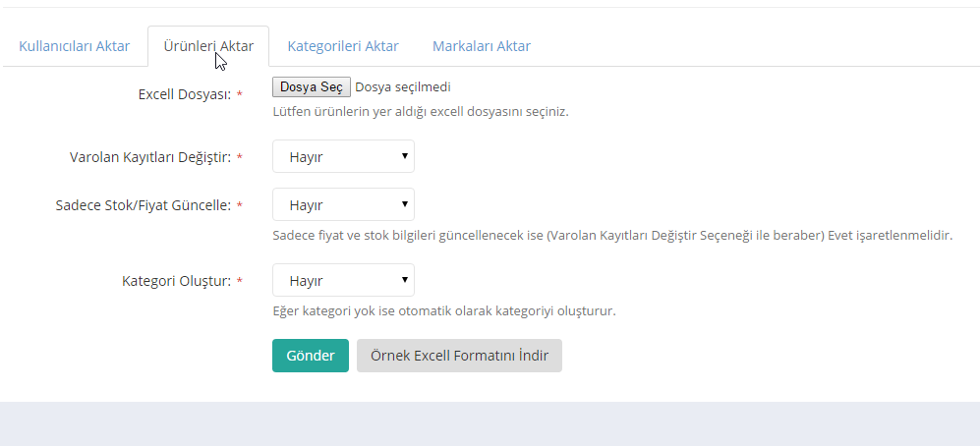Select the Ürünleri Aktar tab
980x446 pixels.
click(207, 46)
